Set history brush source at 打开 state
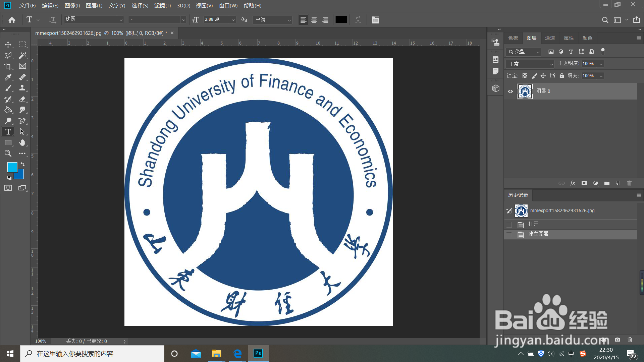Screen dimensions: 644x362 pyautogui.click(x=509, y=225)
